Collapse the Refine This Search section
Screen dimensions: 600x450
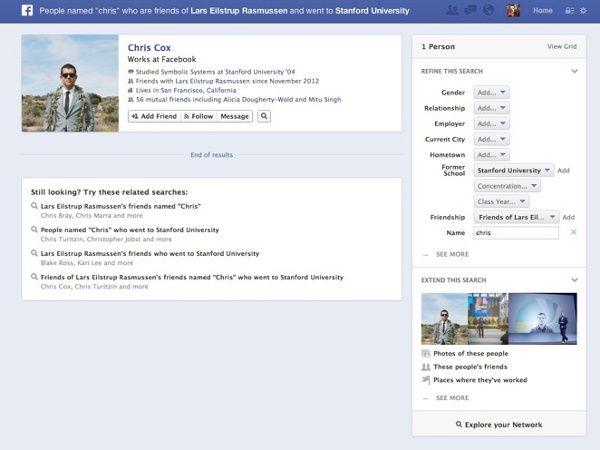[574, 71]
